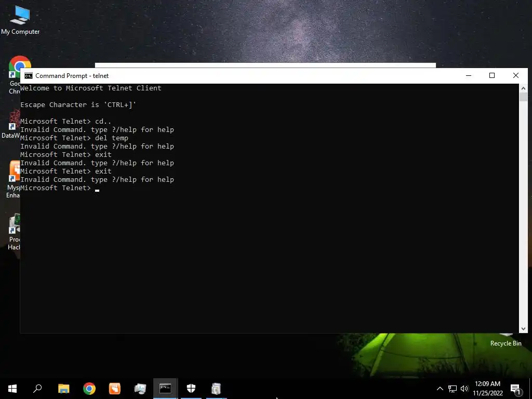Close the Command Prompt telnet window
The width and height of the screenshot is (532, 399).
pos(516,75)
